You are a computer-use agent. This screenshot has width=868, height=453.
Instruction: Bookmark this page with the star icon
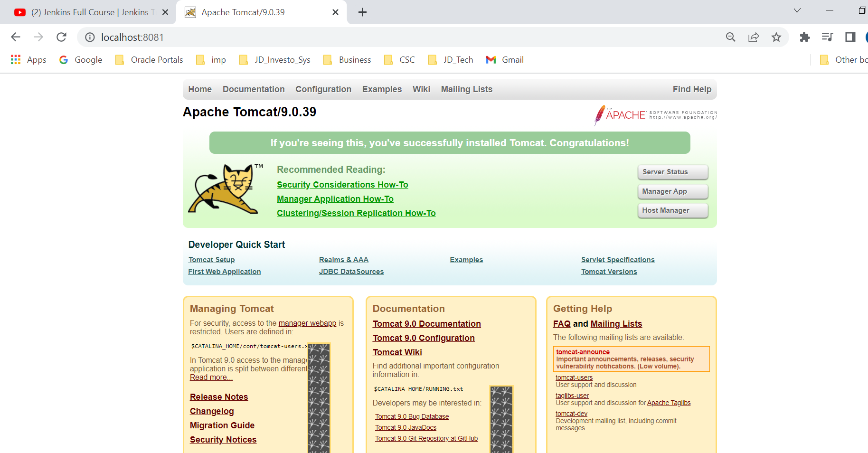[x=776, y=37]
